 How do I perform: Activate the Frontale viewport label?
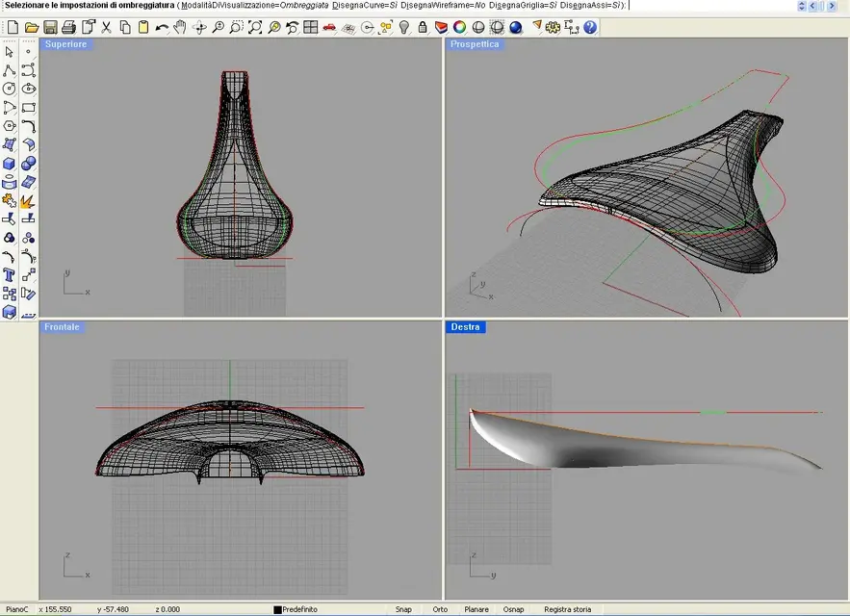pyautogui.click(x=62, y=327)
